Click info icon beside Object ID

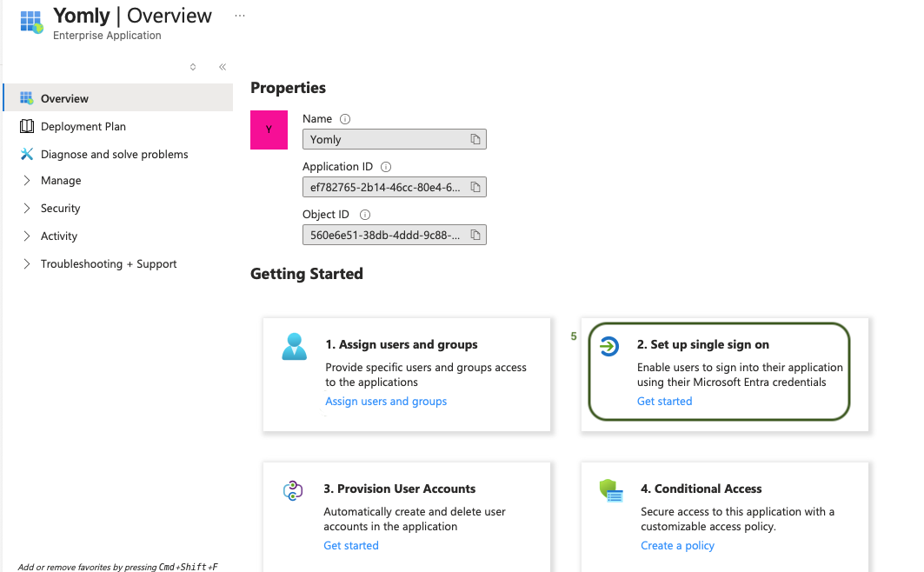[365, 215]
